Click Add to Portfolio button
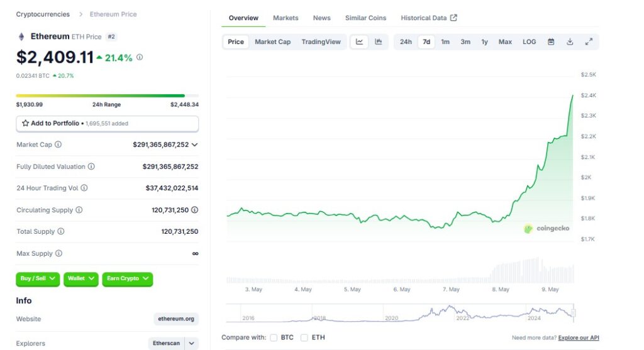Image resolution: width=644 pixels, height=350 pixels. (107, 124)
